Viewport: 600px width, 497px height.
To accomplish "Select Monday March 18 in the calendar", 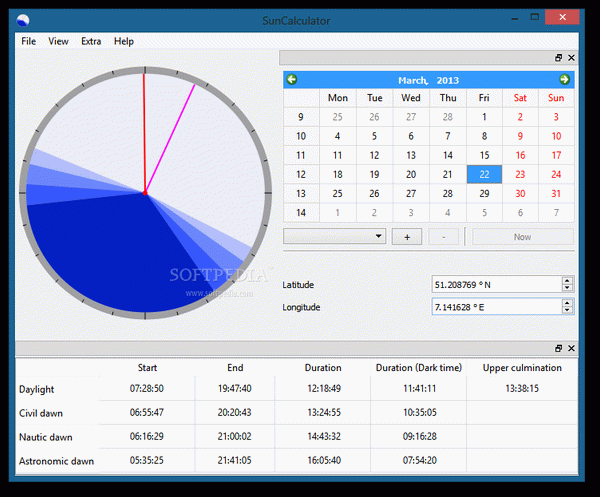I will [x=338, y=174].
